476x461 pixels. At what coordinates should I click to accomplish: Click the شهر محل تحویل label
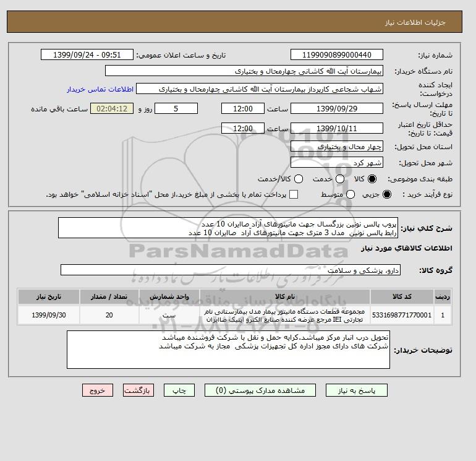[425, 163]
